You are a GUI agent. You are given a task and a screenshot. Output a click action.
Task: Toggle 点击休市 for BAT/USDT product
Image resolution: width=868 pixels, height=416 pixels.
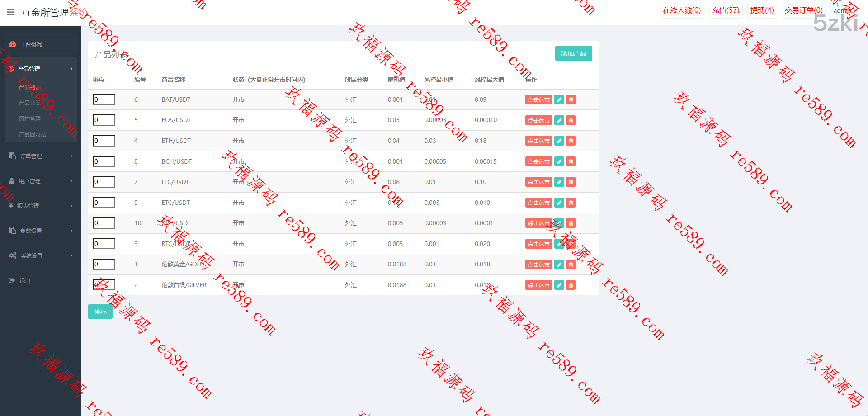point(538,100)
